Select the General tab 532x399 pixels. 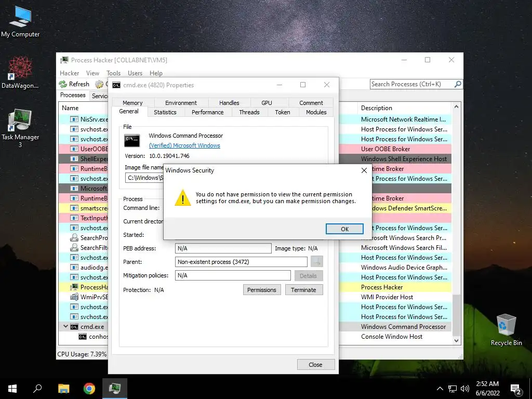[x=129, y=111]
